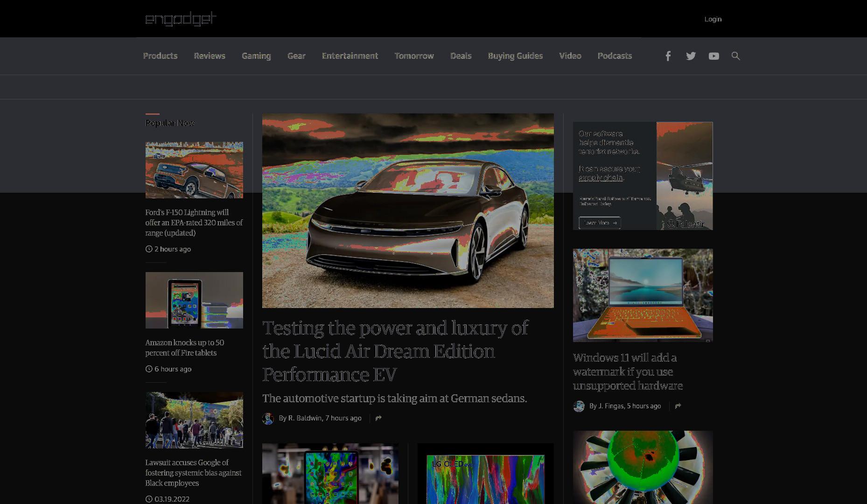The image size is (867, 504).
Task: Open the Podcasts section
Action: 615,56
